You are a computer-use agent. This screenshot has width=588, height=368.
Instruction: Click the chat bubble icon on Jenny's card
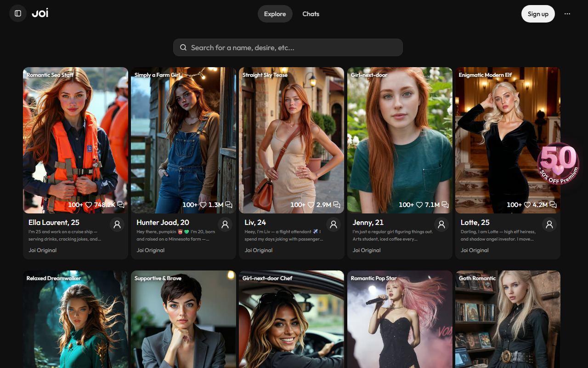pos(445,205)
